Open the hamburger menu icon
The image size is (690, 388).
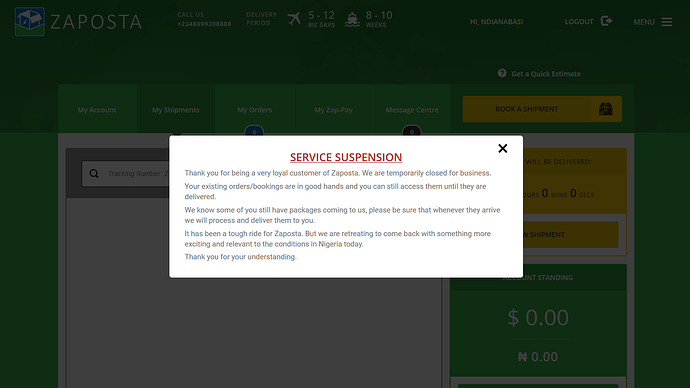coord(667,22)
